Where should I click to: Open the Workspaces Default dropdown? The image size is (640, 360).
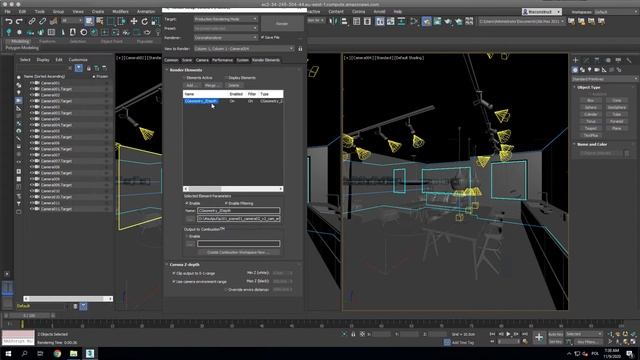click(x=616, y=12)
